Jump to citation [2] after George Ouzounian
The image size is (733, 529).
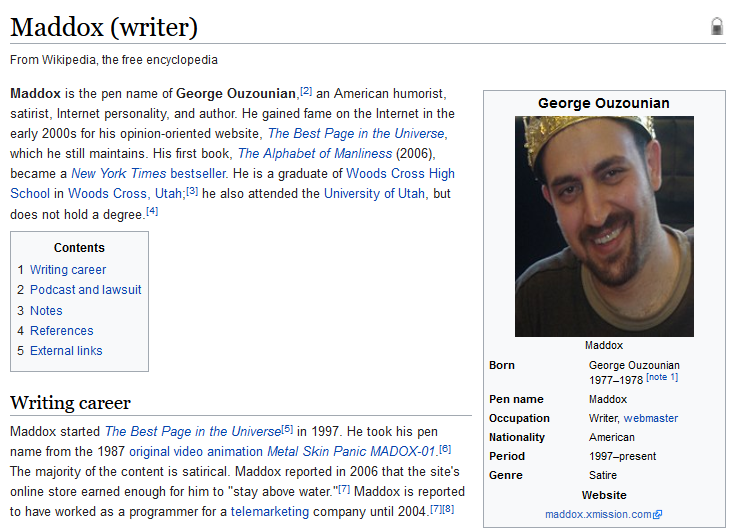tap(306, 91)
